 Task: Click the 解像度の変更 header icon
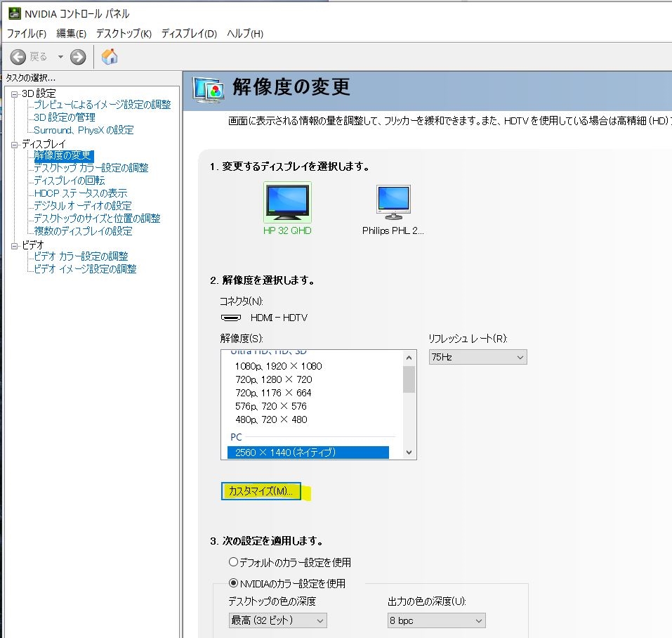pyautogui.click(x=209, y=90)
